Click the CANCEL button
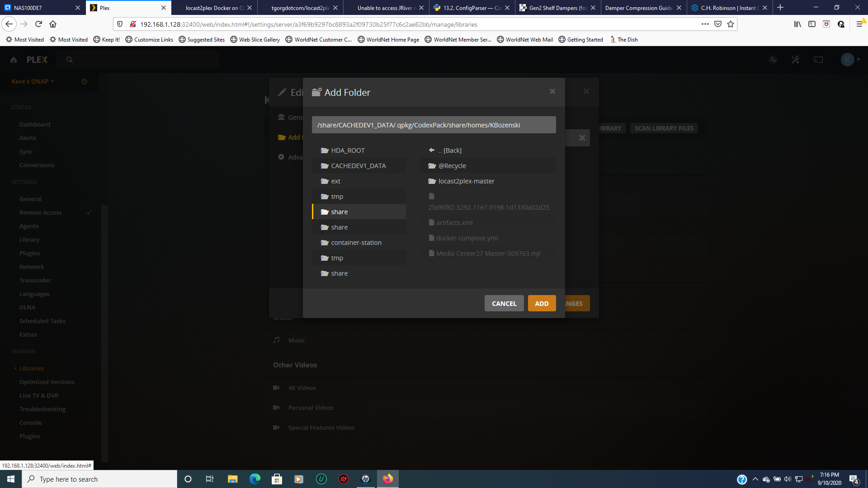868x488 pixels. point(504,303)
